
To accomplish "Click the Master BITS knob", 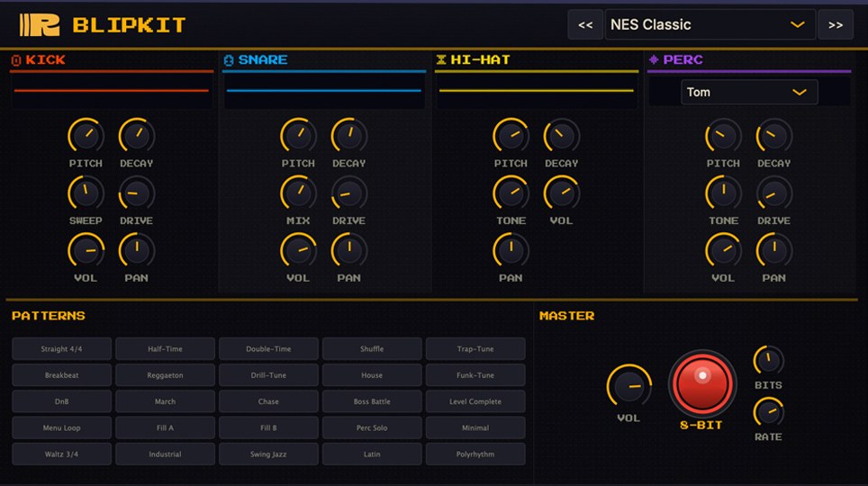I will 768,361.
